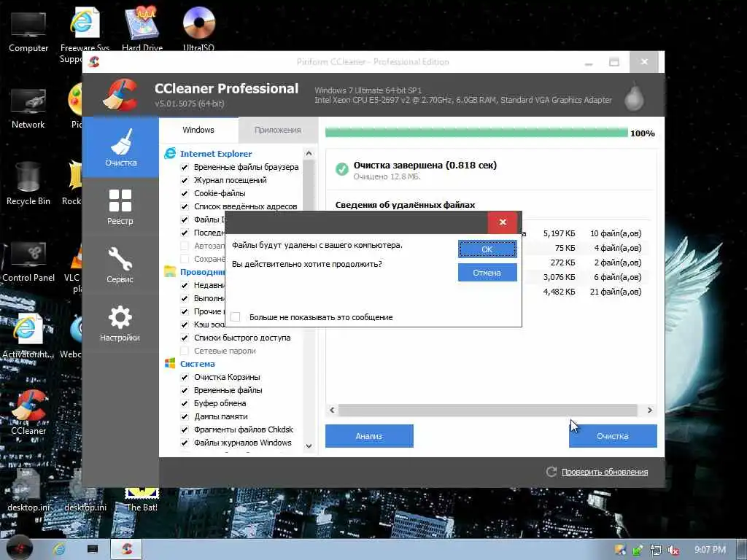
Task: Click the Система section heading
Action: [197, 364]
